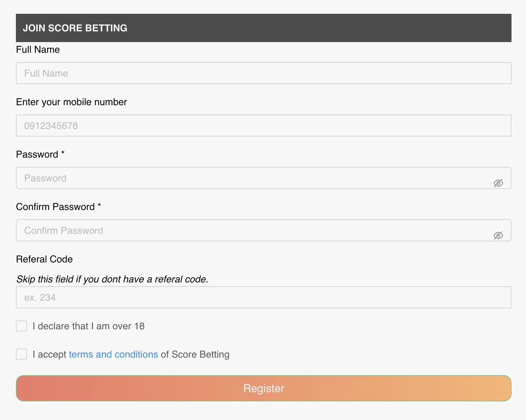
Task: Select the mobile number input with 0912345678 placeholder
Action: pos(264,126)
